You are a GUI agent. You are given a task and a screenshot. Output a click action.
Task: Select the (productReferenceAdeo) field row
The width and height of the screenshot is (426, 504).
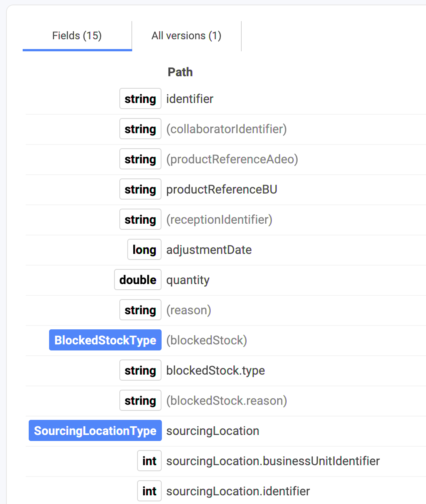tap(226, 159)
